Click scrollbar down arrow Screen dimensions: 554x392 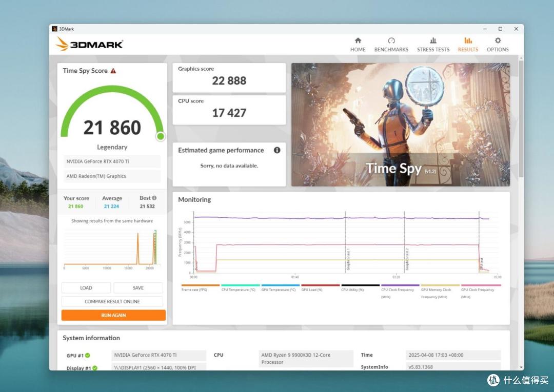(x=521, y=367)
